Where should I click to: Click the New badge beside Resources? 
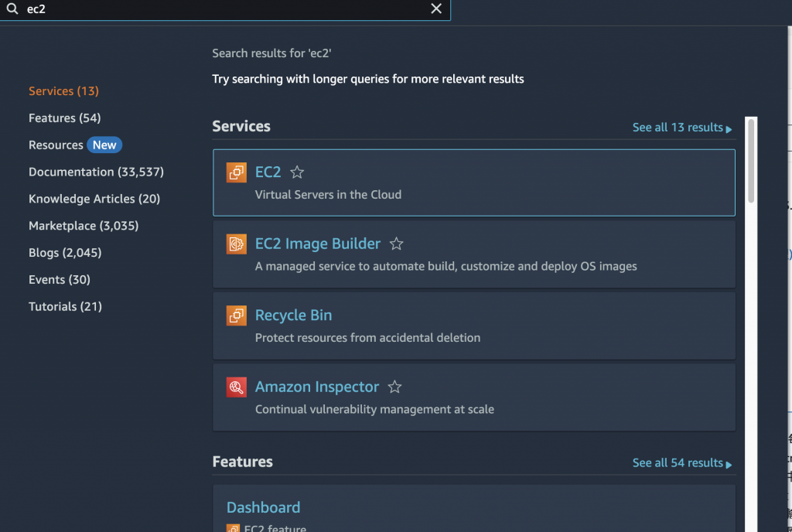pos(104,145)
